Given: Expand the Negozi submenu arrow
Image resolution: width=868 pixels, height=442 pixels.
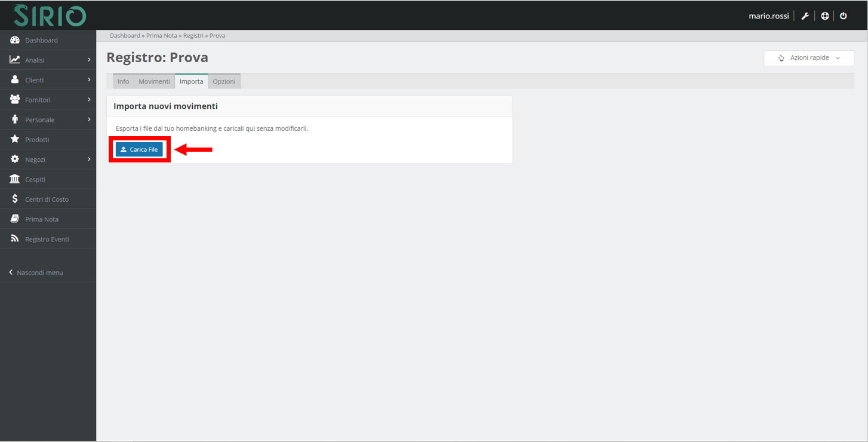Looking at the screenshot, I should coord(89,159).
